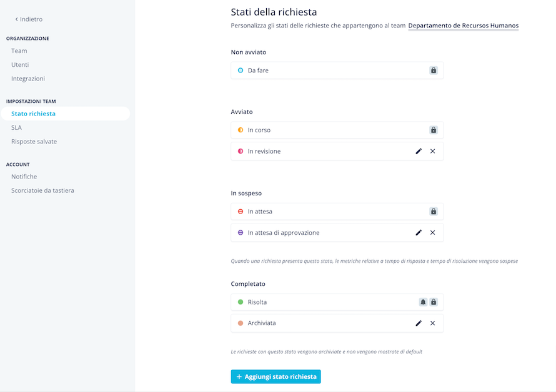Screen dimensions: 556x392
Task: Click the lock icon on Da fare row
Action: 434,70
